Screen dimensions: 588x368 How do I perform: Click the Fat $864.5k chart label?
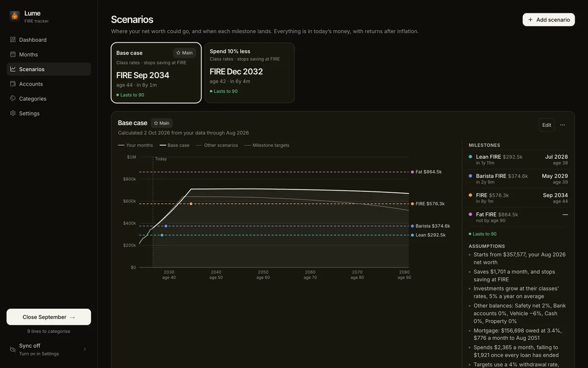pos(427,172)
